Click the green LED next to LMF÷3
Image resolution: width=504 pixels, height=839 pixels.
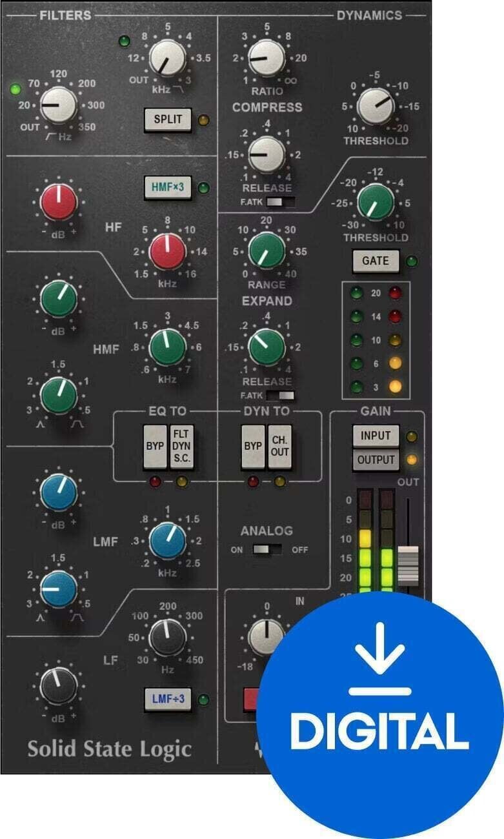tap(204, 699)
